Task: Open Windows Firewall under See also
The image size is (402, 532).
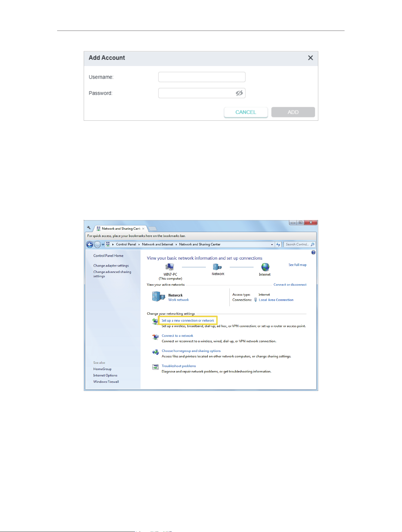Action: [x=106, y=382]
